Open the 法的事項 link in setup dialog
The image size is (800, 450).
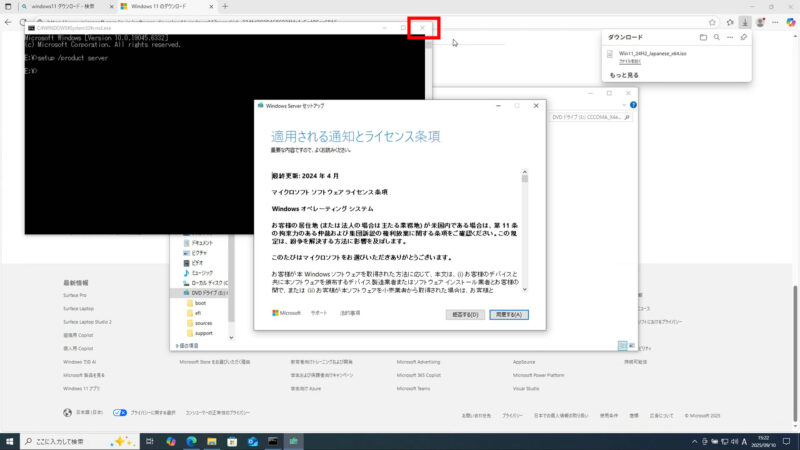point(349,313)
